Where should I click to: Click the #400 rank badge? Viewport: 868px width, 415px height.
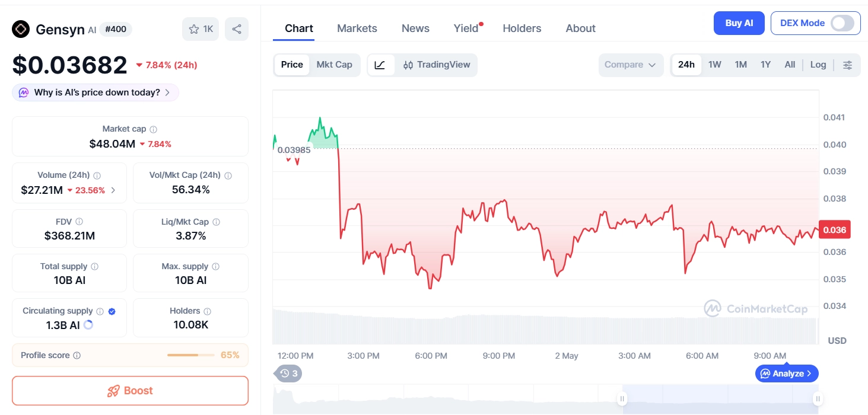click(116, 29)
